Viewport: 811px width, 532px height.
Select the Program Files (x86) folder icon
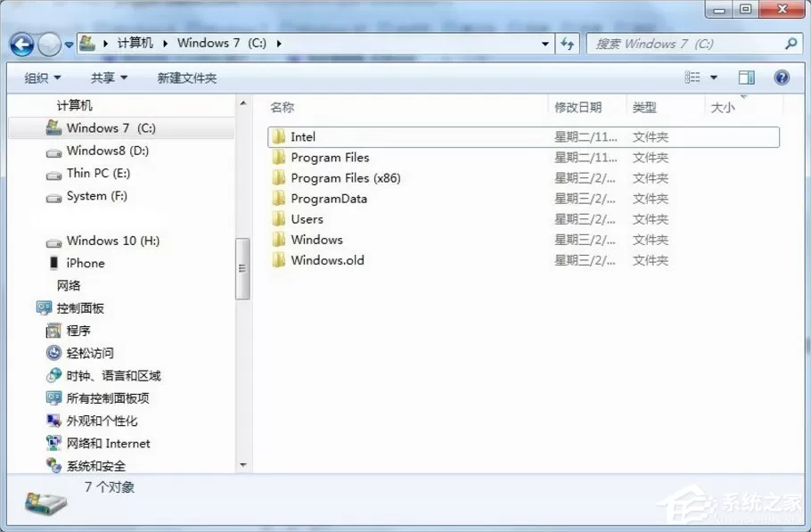point(279,178)
